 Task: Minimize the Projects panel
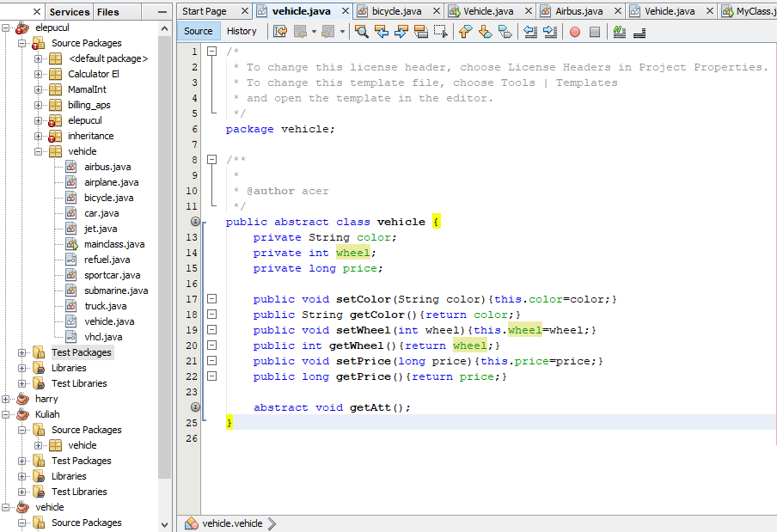pyautogui.click(x=162, y=12)
